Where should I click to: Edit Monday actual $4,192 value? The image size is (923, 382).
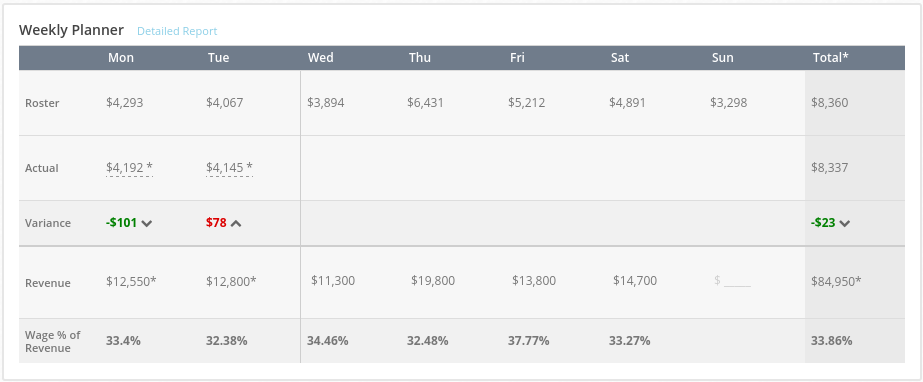pos(130,168)
